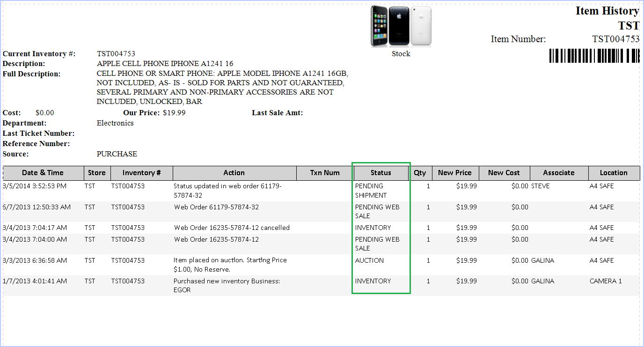Viewport: 644px width, 347px height.
Task: Select 'Web Order 61179-57874-32' action cell
Action: 217,207
